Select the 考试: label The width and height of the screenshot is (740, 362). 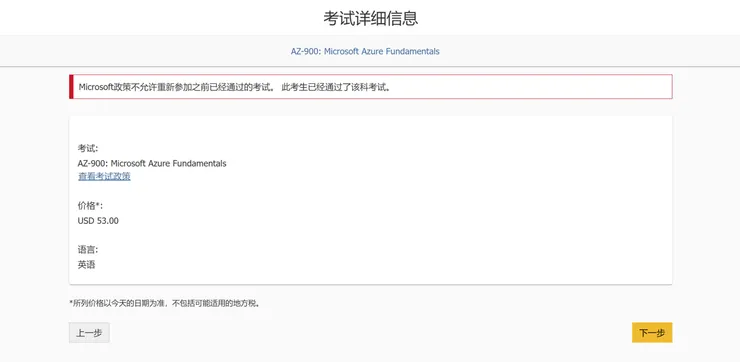(88, 149)
